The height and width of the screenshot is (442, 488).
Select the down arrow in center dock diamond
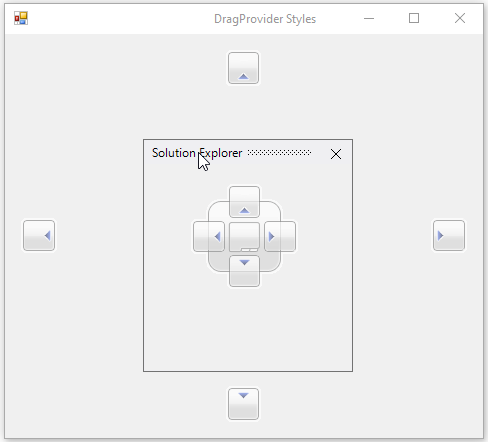[x=244, y=271]
